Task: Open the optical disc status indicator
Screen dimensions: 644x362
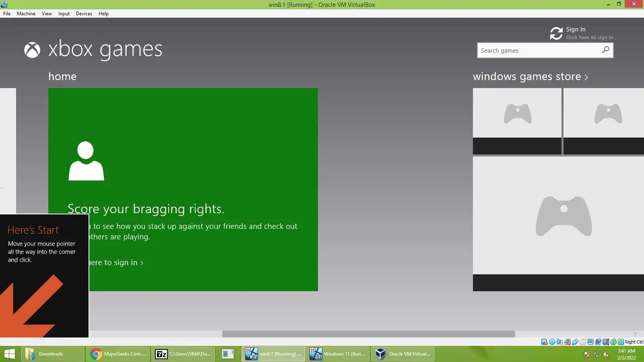Action: pos(552,342)
